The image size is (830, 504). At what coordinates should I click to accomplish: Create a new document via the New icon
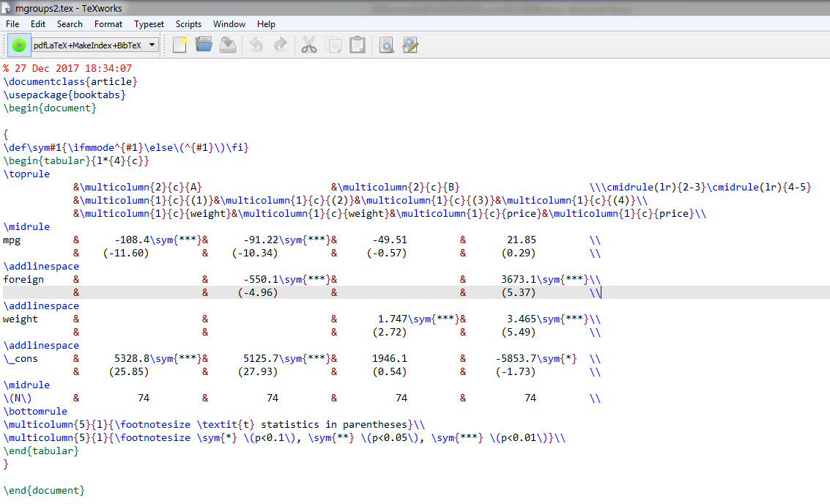[x=179, y=45]
